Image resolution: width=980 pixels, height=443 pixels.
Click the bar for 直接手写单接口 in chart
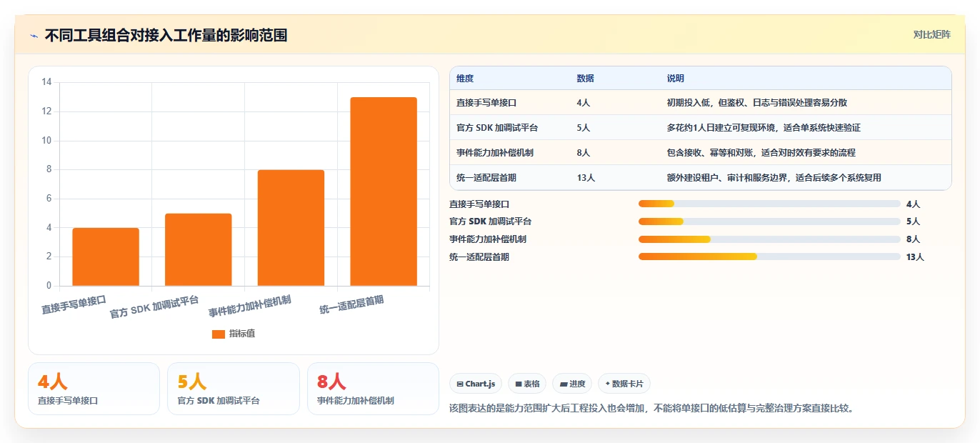pos(106,257)
